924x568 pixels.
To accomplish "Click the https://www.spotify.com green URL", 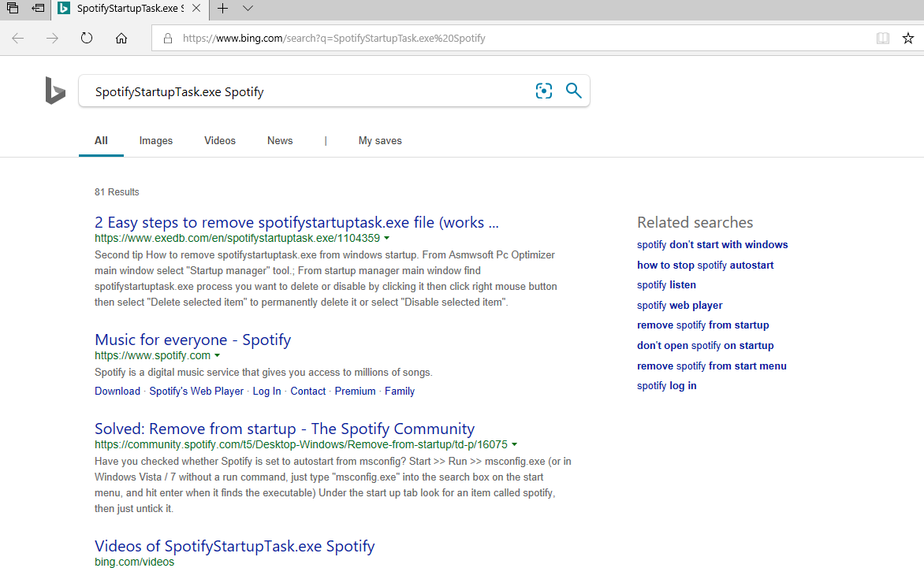I will 153,355.
